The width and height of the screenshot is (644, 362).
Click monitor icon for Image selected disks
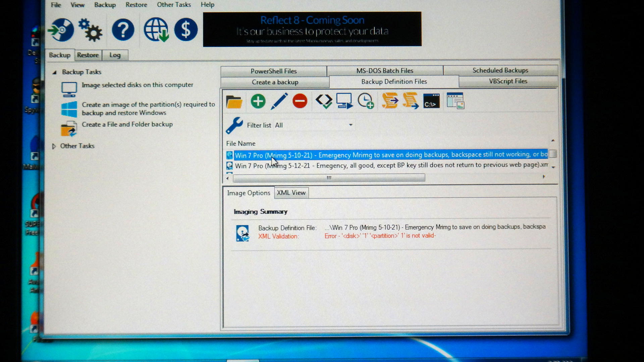(69, 89)
